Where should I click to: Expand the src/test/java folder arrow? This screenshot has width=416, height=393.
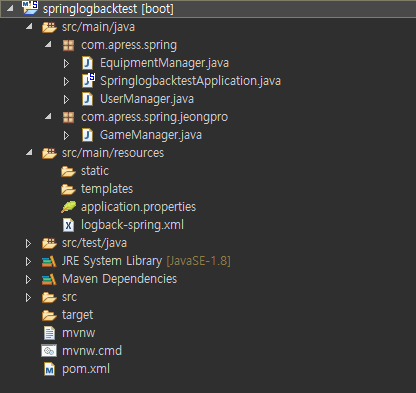[x=28, y=244]
